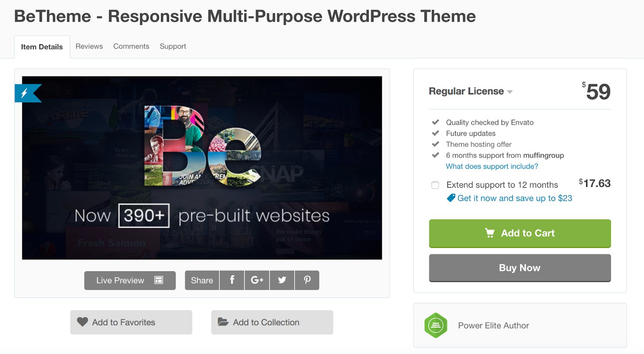The width and height of the screenshot is (644, 354).
Task: Switch to the Comments tab
Action: pos(131,46)
